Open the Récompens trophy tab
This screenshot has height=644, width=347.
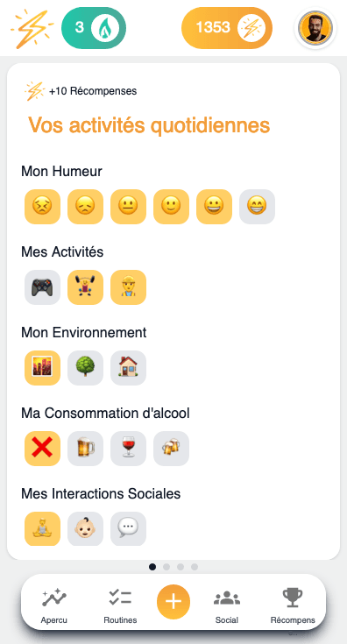(x=293, y=605)
